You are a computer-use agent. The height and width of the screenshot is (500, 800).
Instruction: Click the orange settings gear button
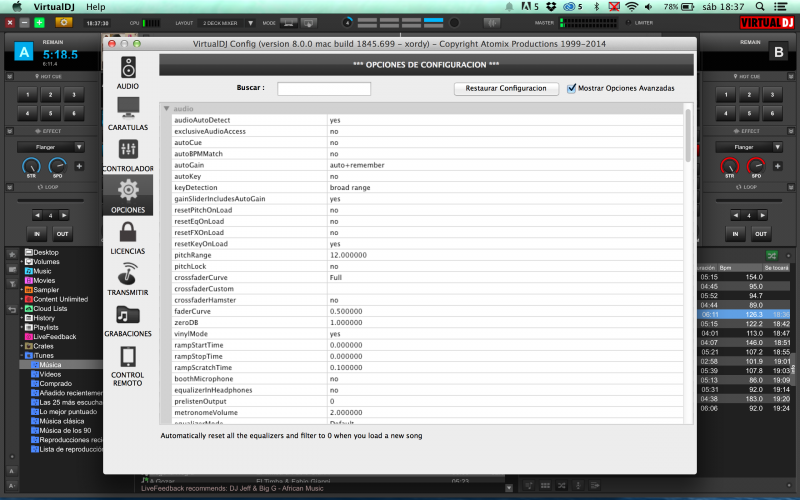65,21
